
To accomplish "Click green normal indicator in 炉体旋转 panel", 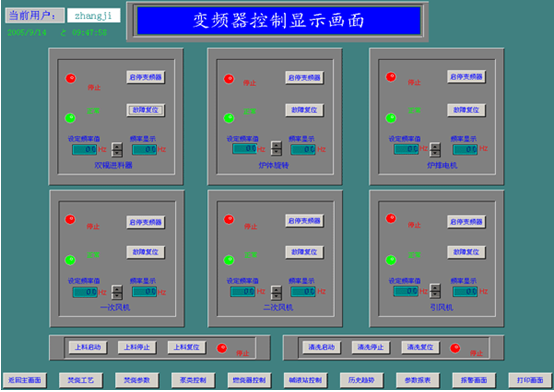I will pos(229,118).
